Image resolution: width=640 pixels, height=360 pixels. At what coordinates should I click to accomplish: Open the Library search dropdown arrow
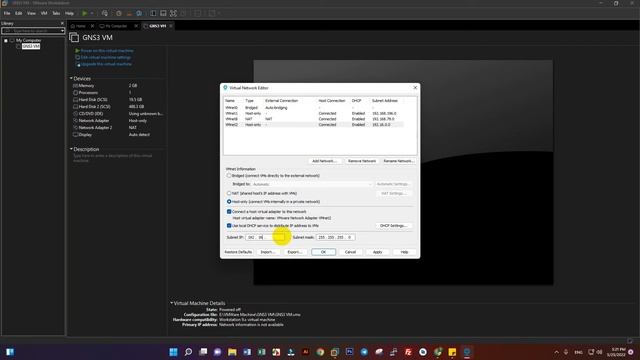[x=62, y=31]
